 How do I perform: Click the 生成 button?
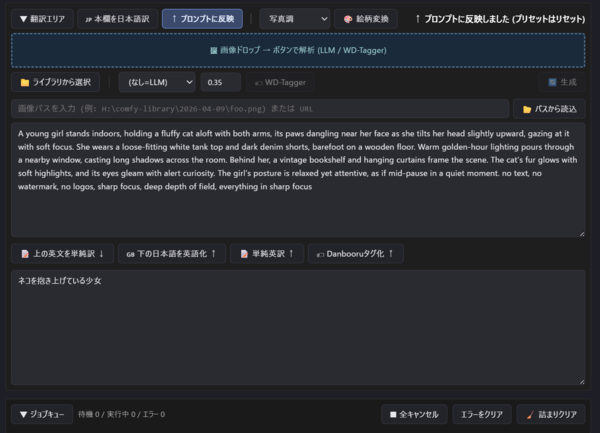562,82
